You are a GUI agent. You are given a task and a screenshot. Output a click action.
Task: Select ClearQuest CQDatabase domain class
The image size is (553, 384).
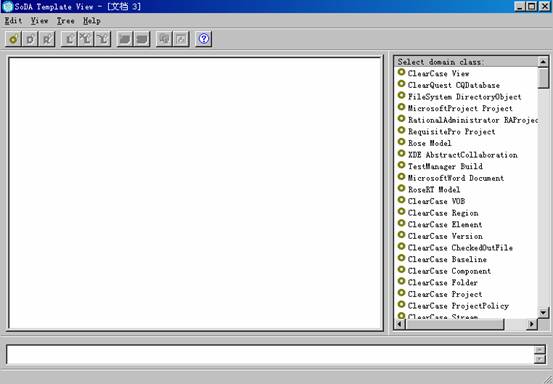tap(454, 85)
